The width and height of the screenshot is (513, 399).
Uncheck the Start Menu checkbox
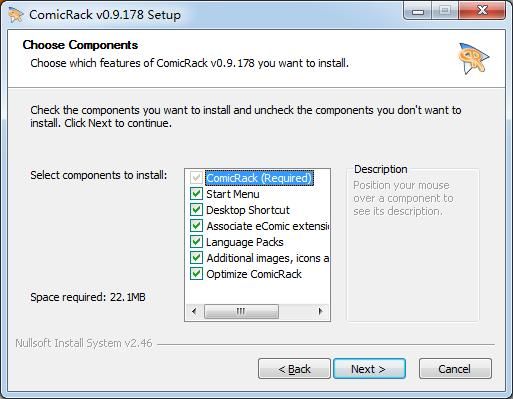tap(196, 194)
